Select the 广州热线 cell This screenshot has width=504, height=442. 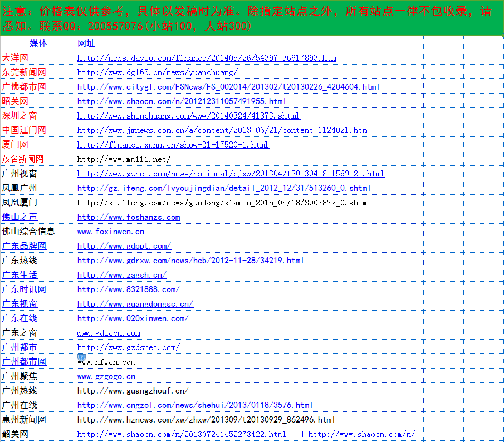pos(38,390)
